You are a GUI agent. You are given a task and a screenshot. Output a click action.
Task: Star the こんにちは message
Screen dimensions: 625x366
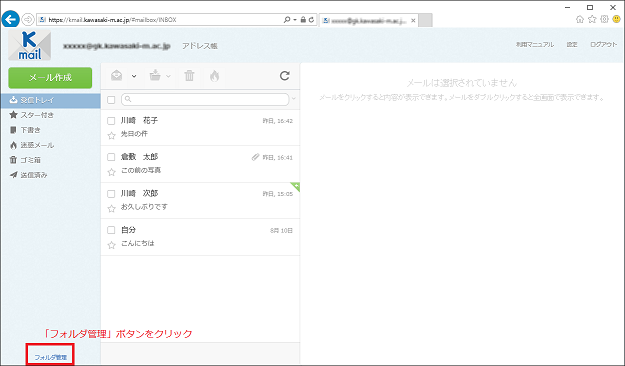click(x=112, y=245)
